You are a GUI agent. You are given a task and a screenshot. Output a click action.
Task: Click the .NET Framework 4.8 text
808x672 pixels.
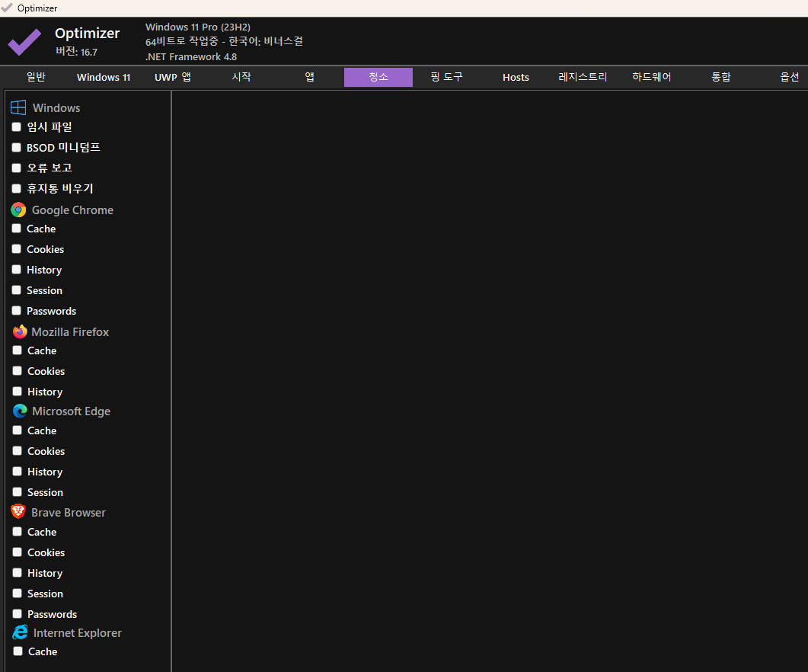pos(191,56)
